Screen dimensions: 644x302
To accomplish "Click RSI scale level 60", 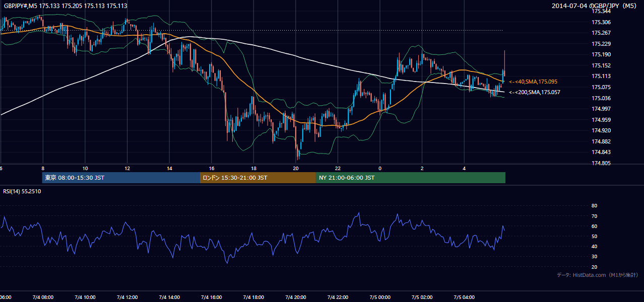I will point(594,226).
